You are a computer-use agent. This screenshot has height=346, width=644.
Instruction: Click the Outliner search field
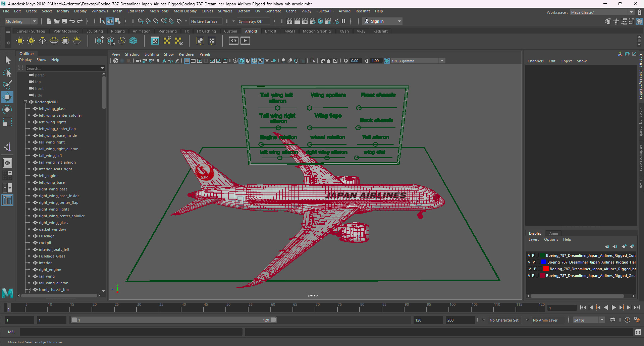pos(63,68)
